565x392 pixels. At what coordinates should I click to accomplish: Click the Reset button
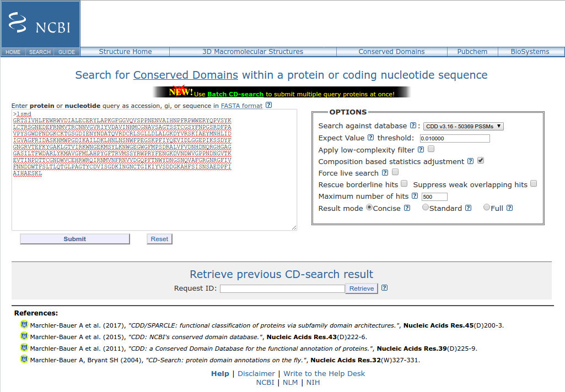click(159, 239)
